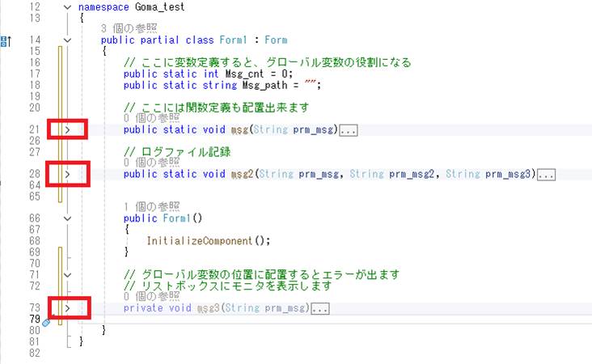Expand the collapsed msg3 method at line 73
This screenshot has height=364, width=592.
point(68,308)
